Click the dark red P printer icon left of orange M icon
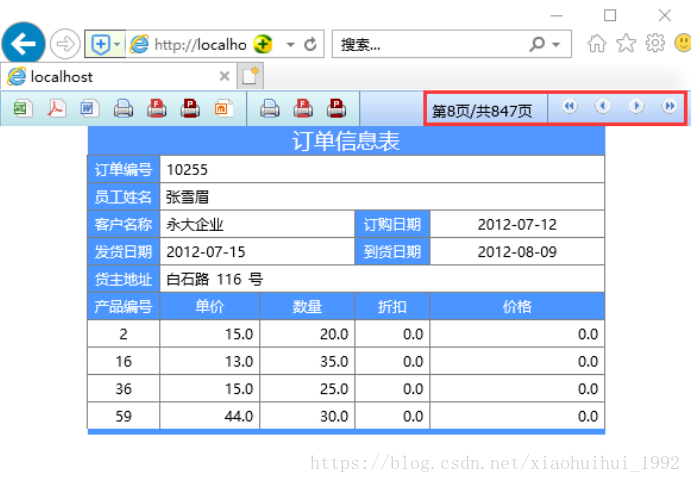The height and width of the screenshot is (483, 691). pyautogui.click(x=190, y=108)
